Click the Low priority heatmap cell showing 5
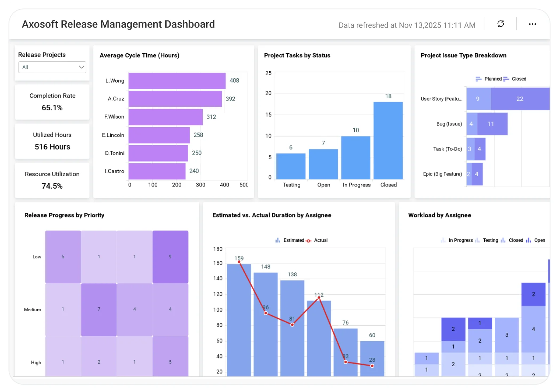559x392 pixels. (x=63, y=257)
